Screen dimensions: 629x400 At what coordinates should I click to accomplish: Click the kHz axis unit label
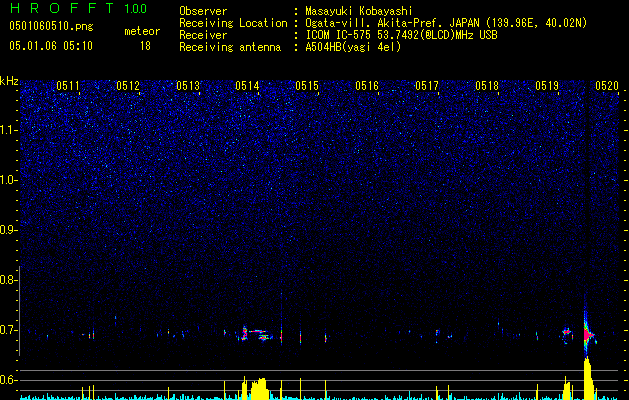click(9, 81)
